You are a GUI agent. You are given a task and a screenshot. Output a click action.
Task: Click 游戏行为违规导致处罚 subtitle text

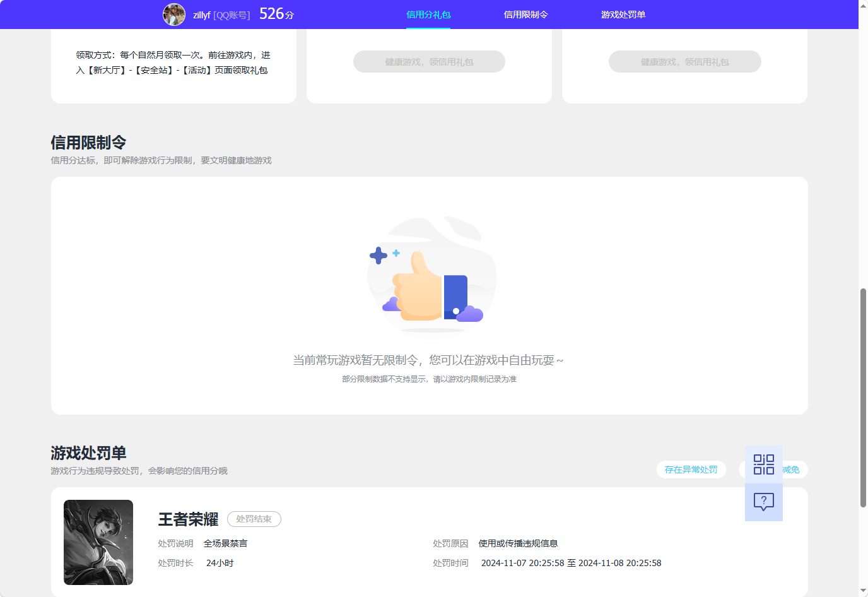coord(139,471)
